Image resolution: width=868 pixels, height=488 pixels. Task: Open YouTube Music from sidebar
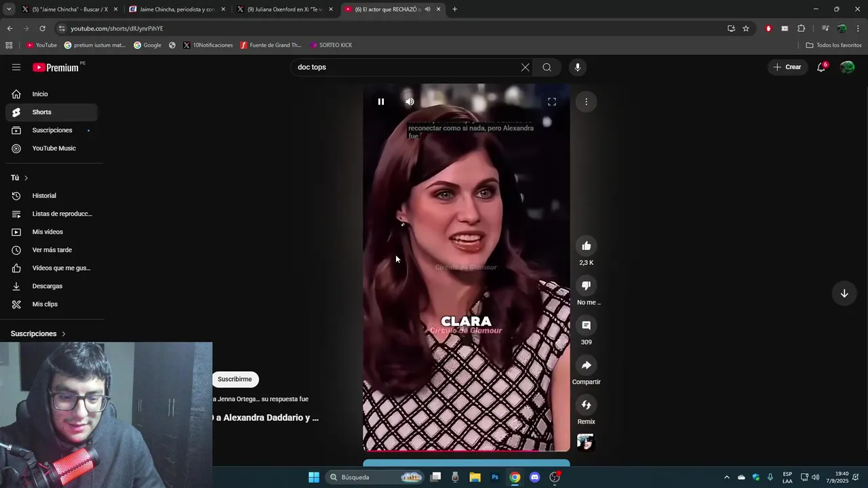(x=52, y=148)
